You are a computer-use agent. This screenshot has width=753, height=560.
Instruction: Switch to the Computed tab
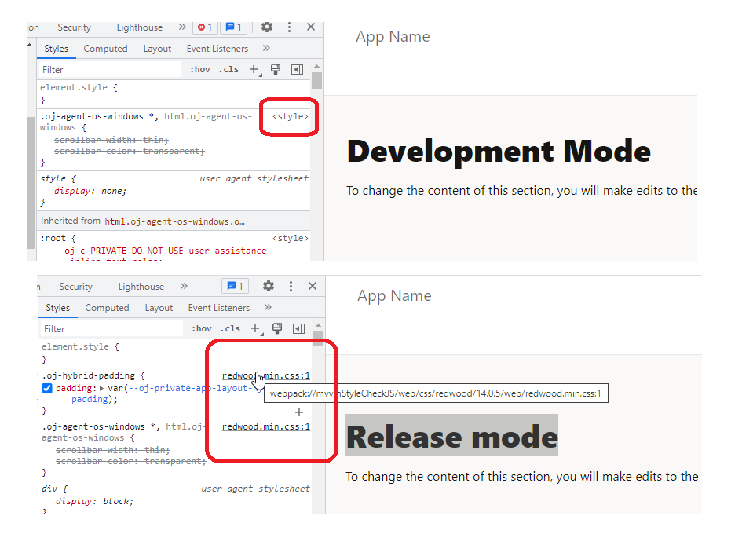click(105, 48)
